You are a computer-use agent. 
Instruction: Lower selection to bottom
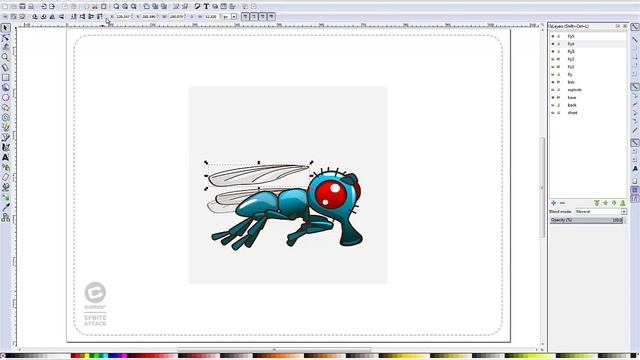pos(73,17)
